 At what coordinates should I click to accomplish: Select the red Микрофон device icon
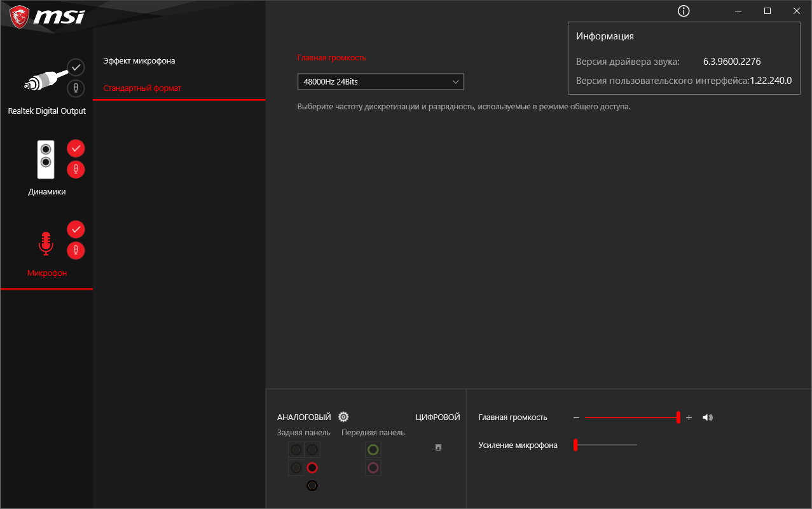click(x=46, y=243)
